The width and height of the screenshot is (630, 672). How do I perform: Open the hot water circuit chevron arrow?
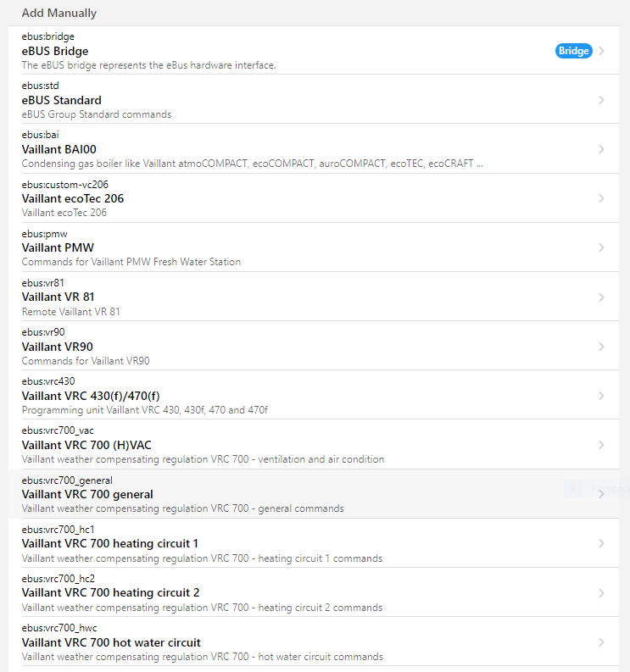[x=601, y=642]
